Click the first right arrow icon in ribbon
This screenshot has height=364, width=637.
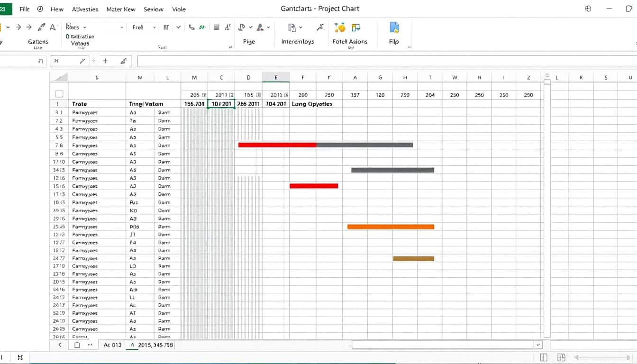pos(18,27)
